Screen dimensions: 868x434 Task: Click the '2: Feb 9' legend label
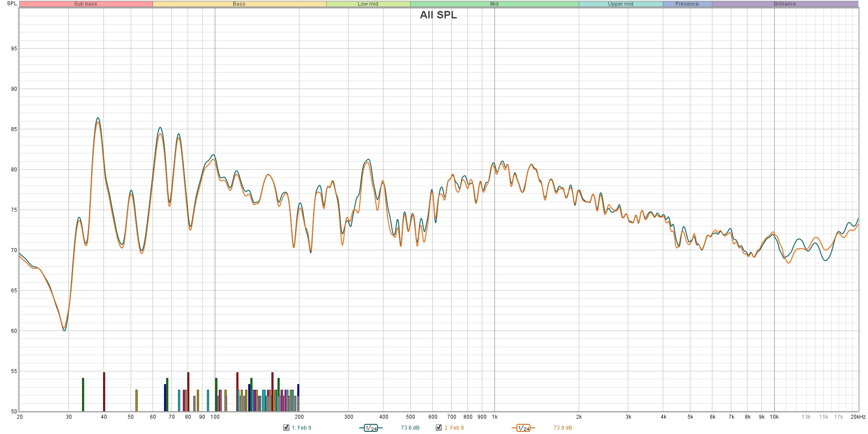click(454, 428)
